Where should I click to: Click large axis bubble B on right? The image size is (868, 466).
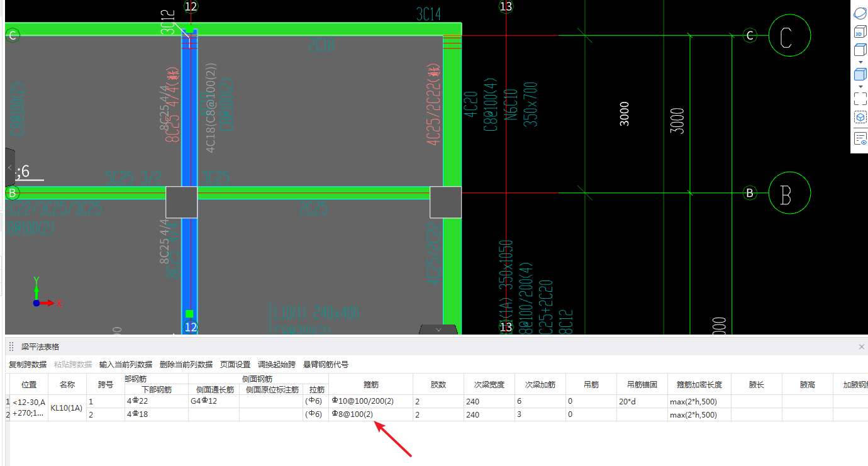point(789,193)
